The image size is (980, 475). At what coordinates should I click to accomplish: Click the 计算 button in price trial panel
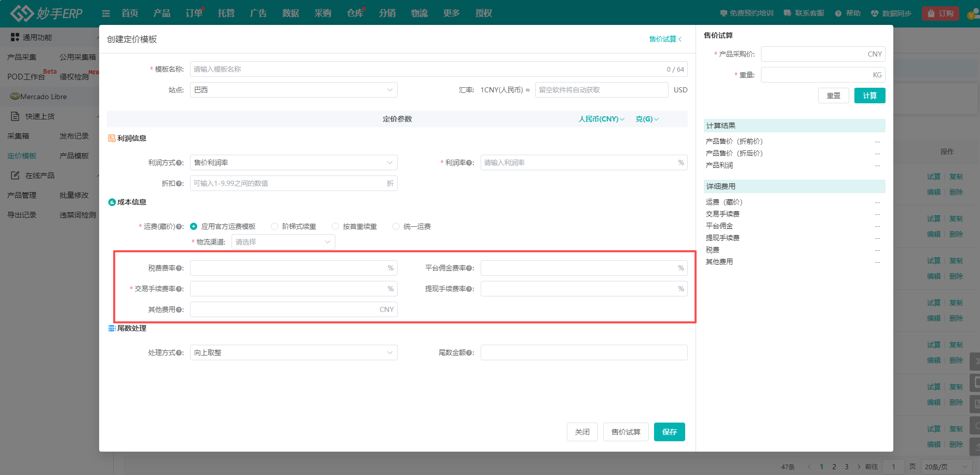pos(869,96)
